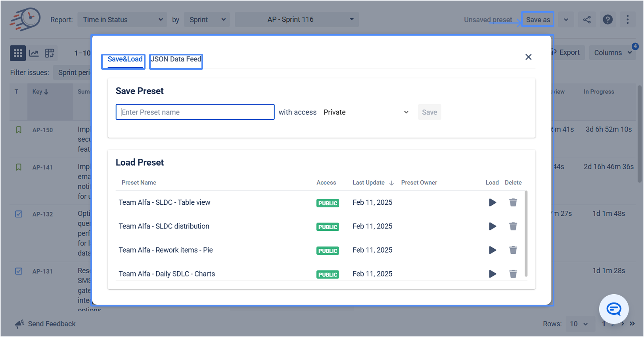
Task: Delete the Team Alfa - Daily SDLC - Charts preset
Action: [513, 274]
